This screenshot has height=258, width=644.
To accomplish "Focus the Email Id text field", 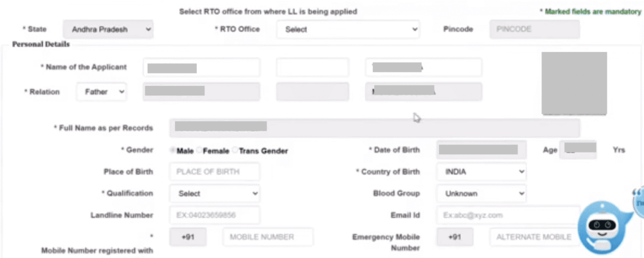I will [x=508, y=215].
